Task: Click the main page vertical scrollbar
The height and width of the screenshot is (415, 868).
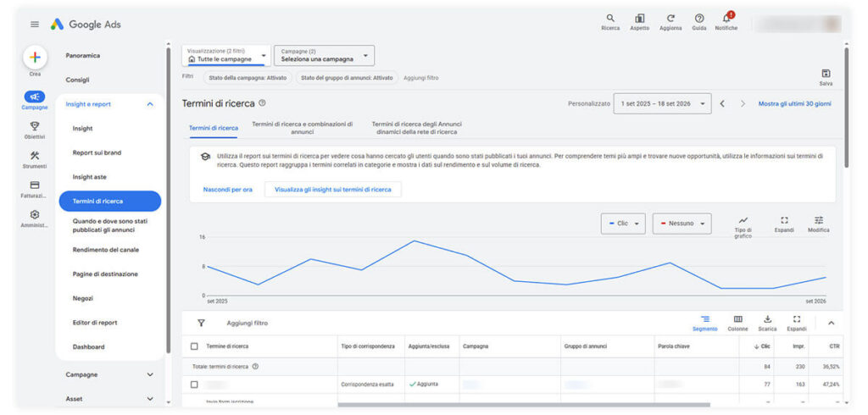Action: (847, 106)
